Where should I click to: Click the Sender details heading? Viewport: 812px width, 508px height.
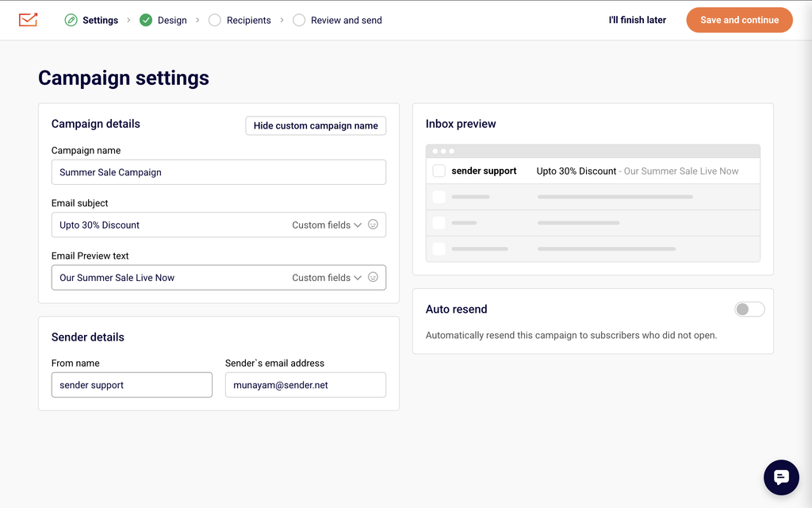[87, 337]
